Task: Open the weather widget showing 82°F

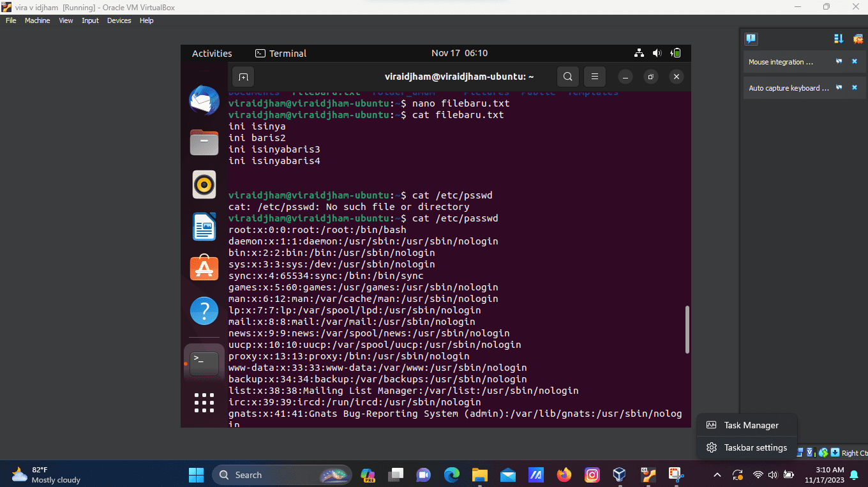Action: 47,475
